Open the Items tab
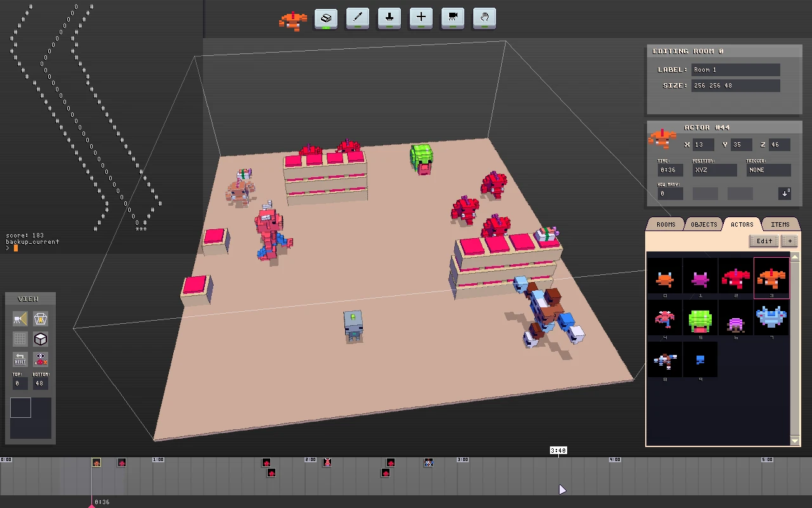812x508 pixels. [x=780, y=224]
